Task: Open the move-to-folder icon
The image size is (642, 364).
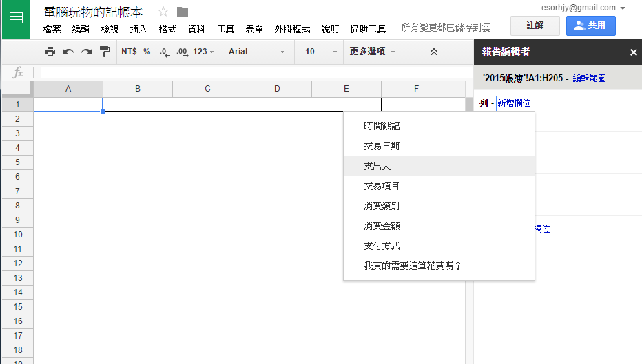Action: 183,12
